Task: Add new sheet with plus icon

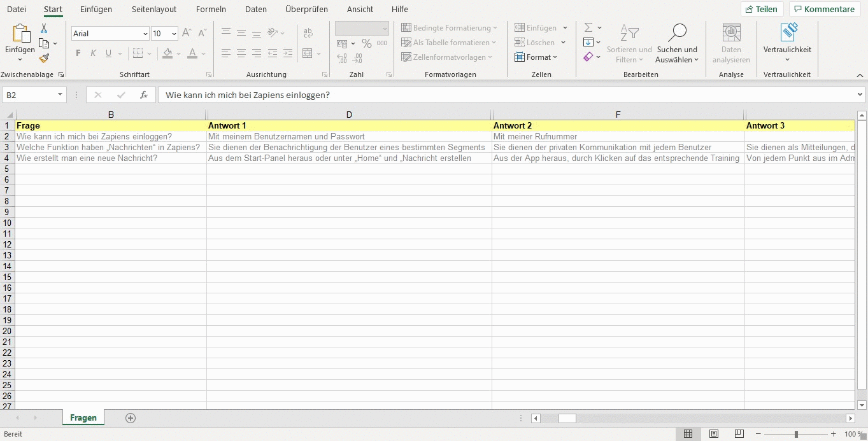Action: 131,418
